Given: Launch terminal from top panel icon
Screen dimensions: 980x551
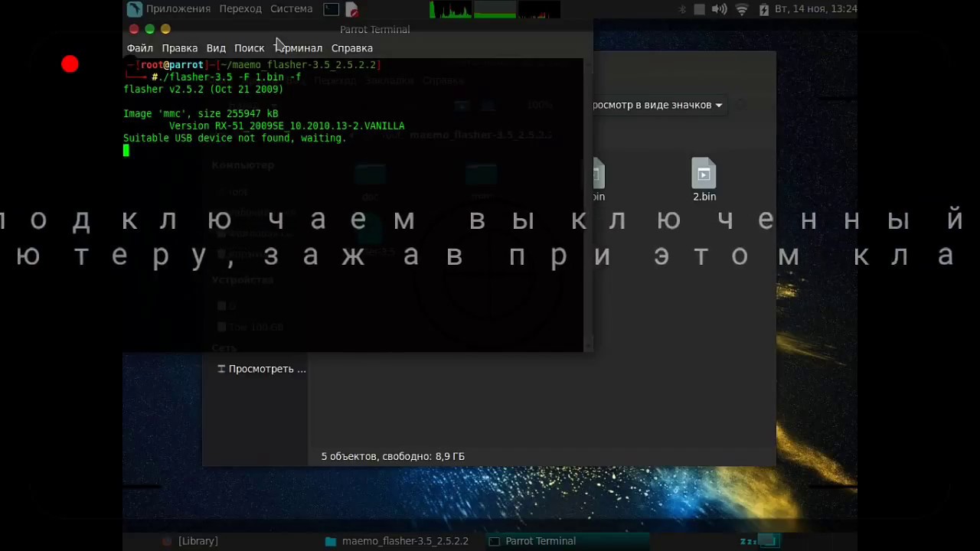Looking at the screenshot, I should tap(332, 9).
